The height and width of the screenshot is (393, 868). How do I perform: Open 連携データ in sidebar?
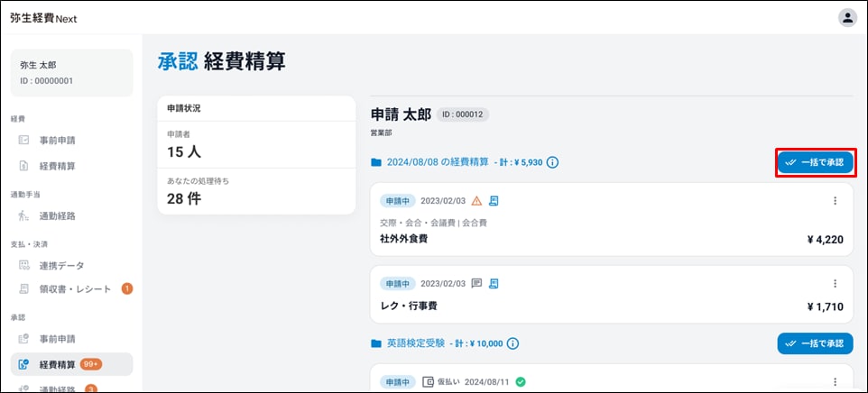click(x=61, y=266)
